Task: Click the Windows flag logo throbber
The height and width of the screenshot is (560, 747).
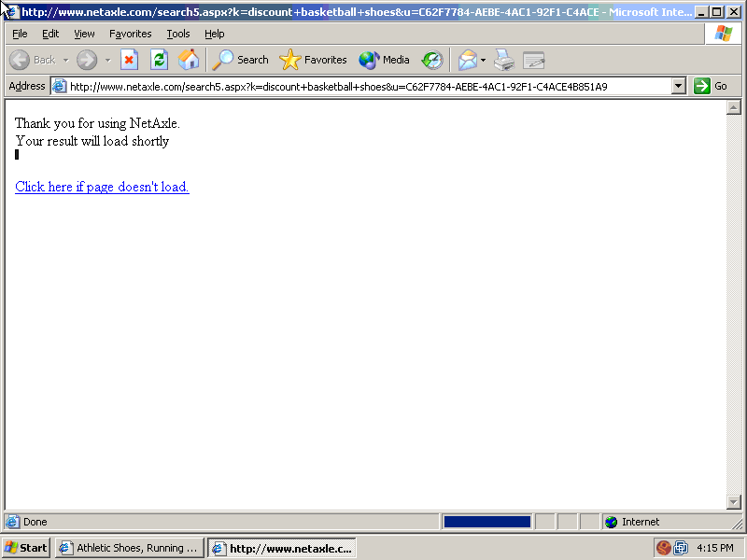Action: 723,34
